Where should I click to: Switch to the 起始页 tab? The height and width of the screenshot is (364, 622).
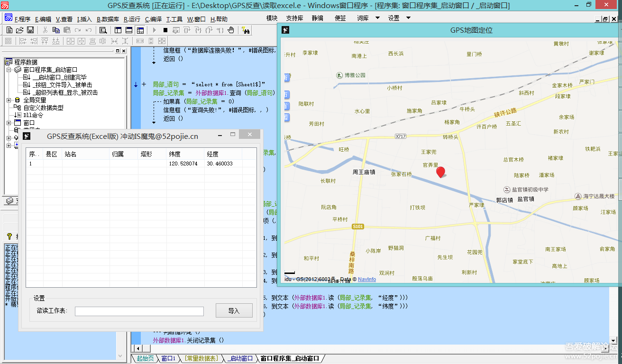click(145, 358)
